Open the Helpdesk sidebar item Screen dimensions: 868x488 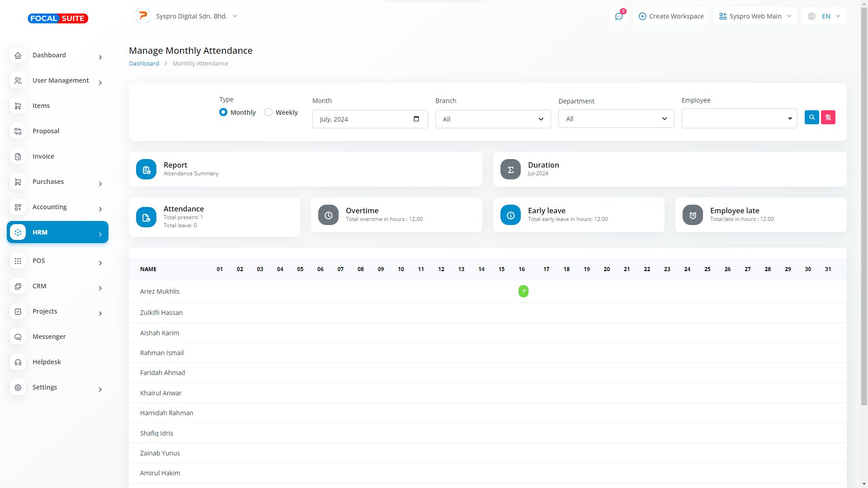[x=47, y=362]
